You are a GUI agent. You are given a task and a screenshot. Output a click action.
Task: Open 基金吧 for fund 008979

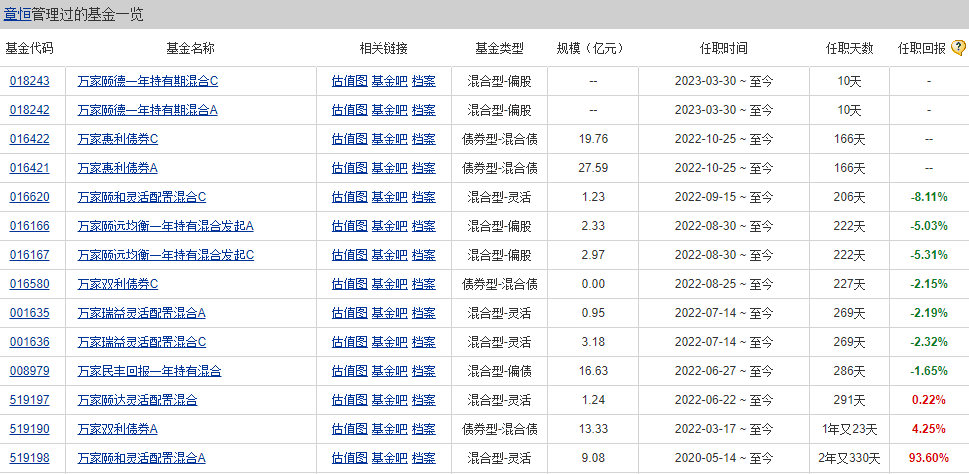click(x=389, y=371)
